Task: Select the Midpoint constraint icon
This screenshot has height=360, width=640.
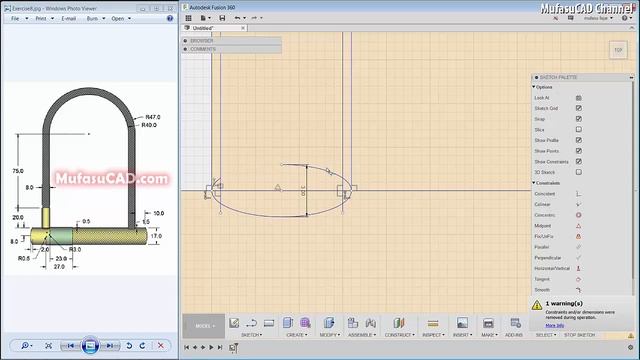Action: 578,226
